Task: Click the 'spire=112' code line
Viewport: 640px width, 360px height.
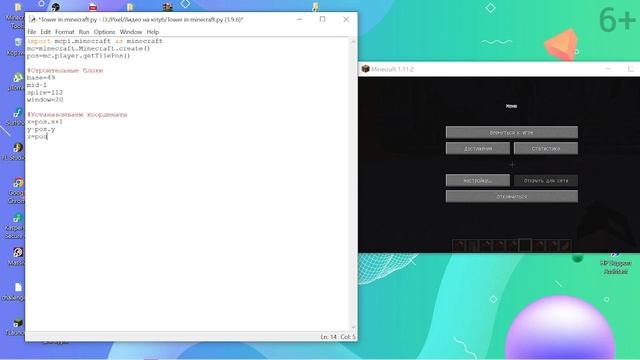Action: [x=45, y=92]
